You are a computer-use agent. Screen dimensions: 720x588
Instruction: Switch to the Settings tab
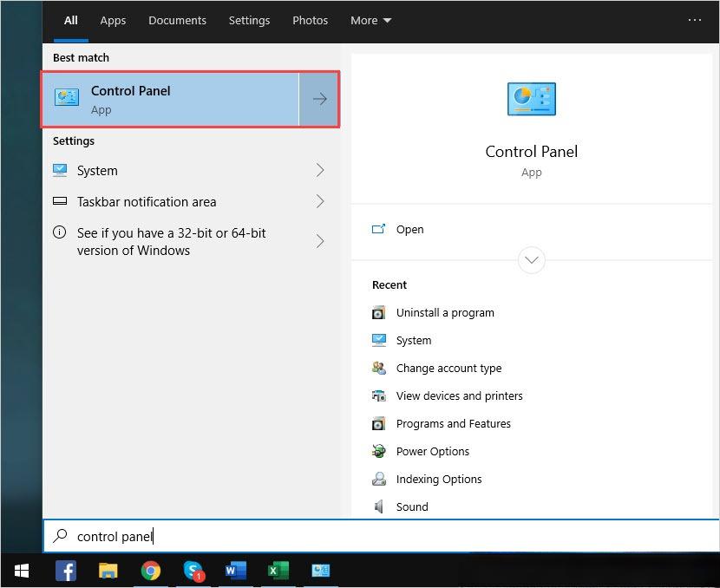(x=249, y=21)
